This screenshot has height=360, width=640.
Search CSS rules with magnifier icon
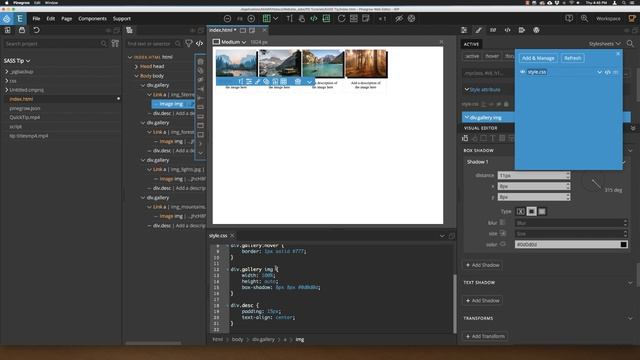click(630, 43)
